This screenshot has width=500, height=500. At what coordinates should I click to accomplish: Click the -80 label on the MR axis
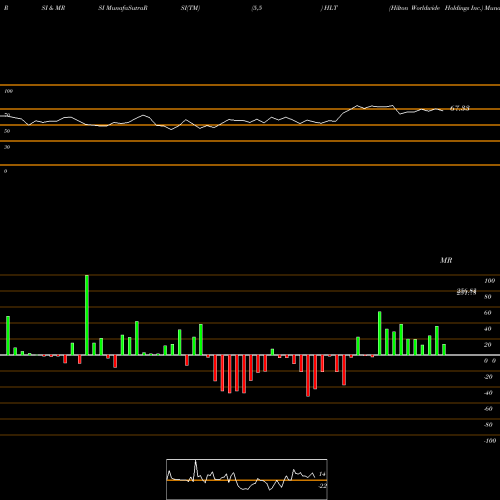pyautogui.click(x=488, y=425)
